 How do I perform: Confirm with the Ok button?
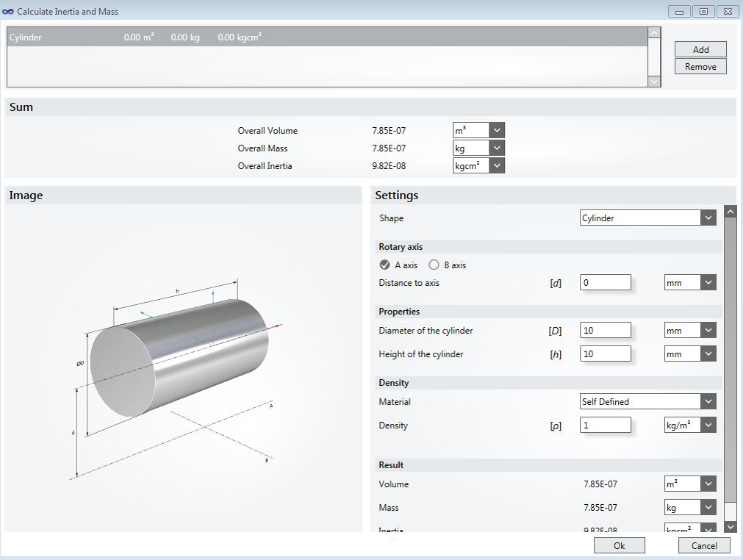tap(620, 545)
